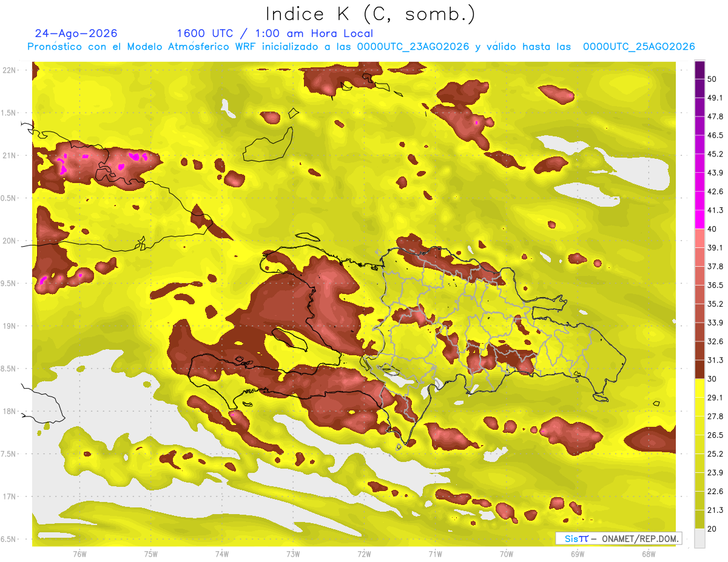Select the legend value "40"
The height and width of the screenshot is (562, 728).
point(712,229)
